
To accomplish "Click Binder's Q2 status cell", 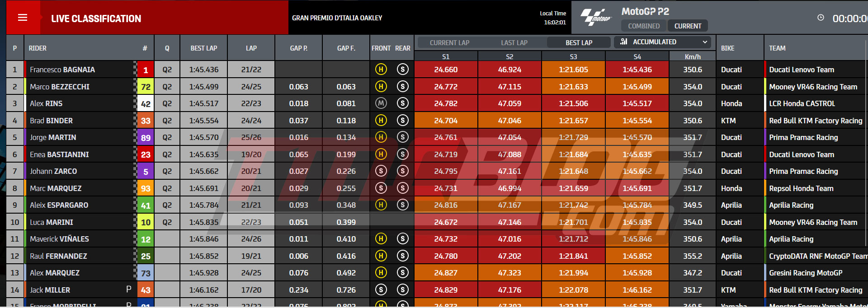I will point(167,121).
